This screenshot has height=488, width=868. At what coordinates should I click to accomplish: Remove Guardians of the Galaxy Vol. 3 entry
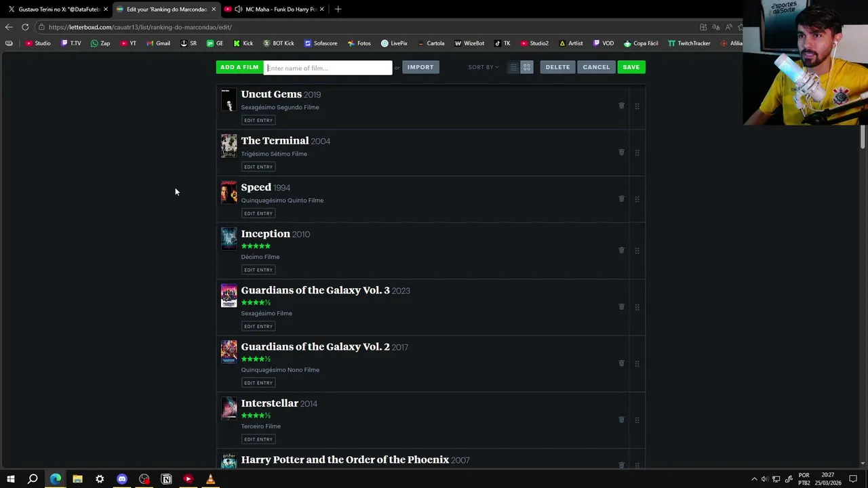point(621,306)
